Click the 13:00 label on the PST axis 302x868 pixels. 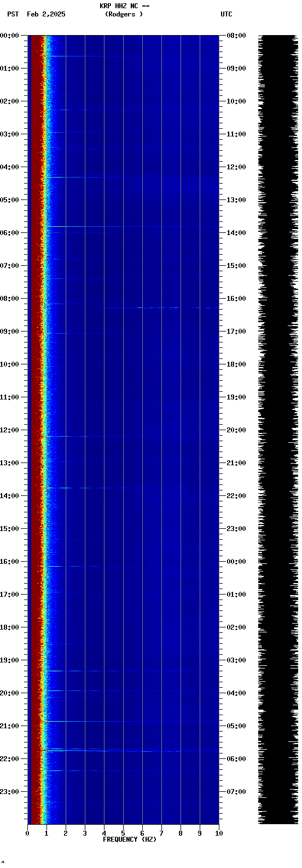pyautogui.click(x=9, y=463)
